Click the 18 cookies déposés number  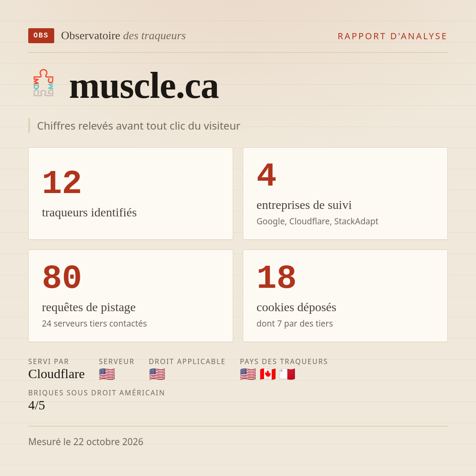pyautogui.click(x=276, y=277)
